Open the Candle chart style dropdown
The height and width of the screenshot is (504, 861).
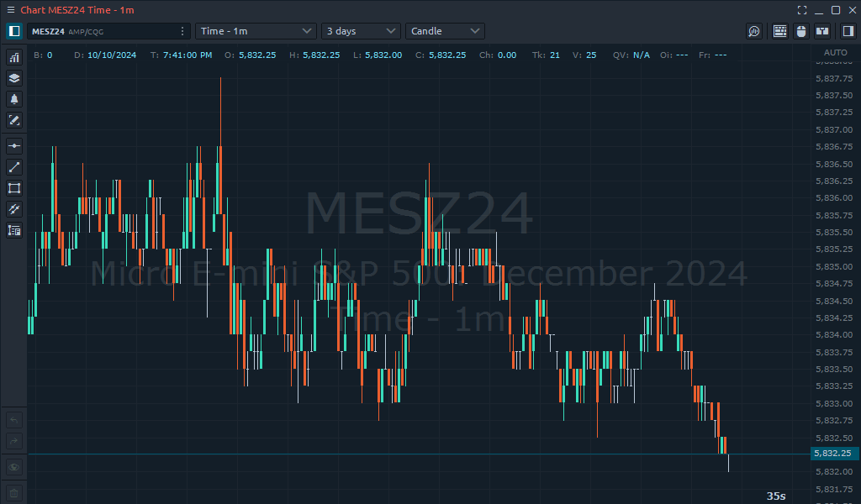click(x=445, y=31)
